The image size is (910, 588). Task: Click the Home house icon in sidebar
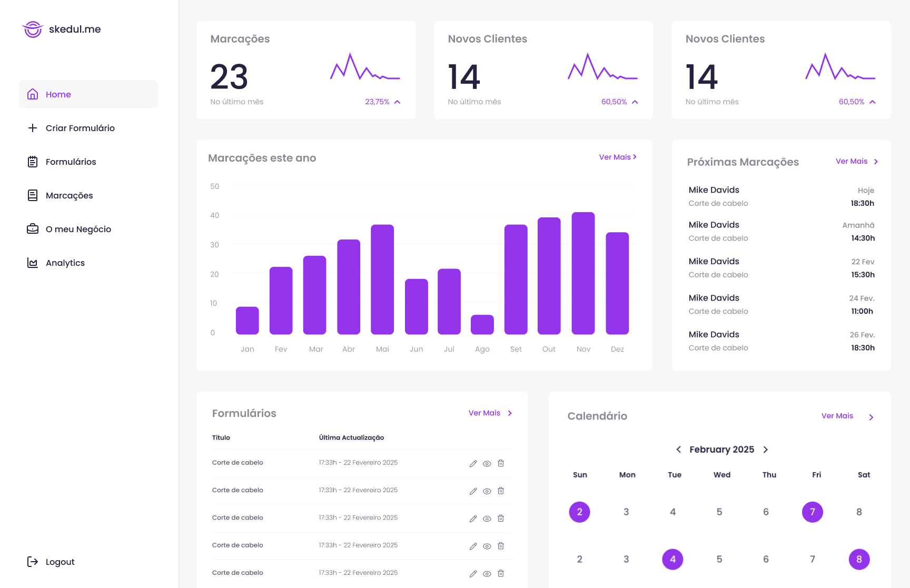[33, 94]
